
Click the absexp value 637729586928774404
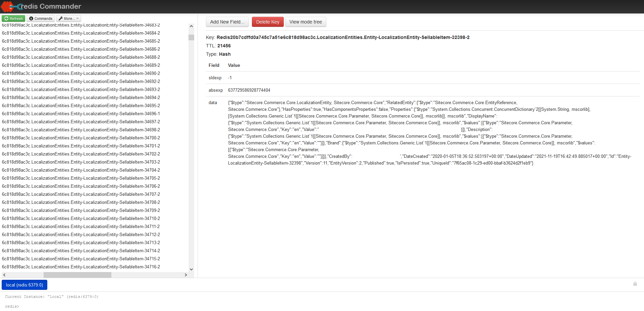point(249,90)
